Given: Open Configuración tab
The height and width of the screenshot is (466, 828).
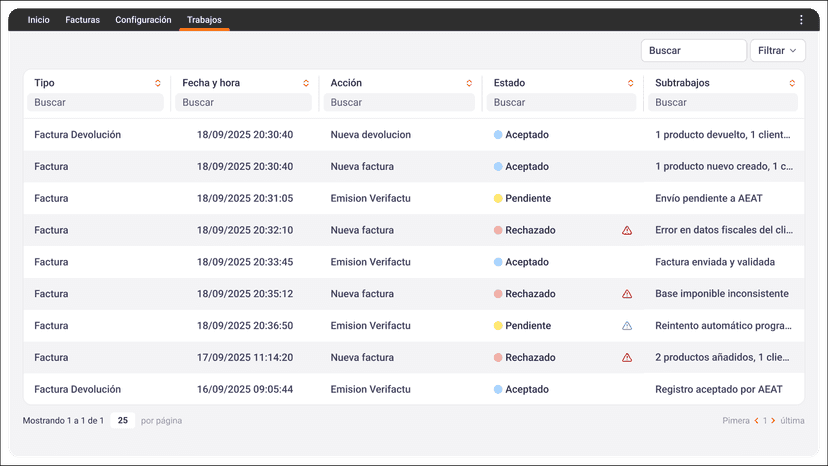Looking at the screenshot, I should pyautogui.click(x=143, y=20).
